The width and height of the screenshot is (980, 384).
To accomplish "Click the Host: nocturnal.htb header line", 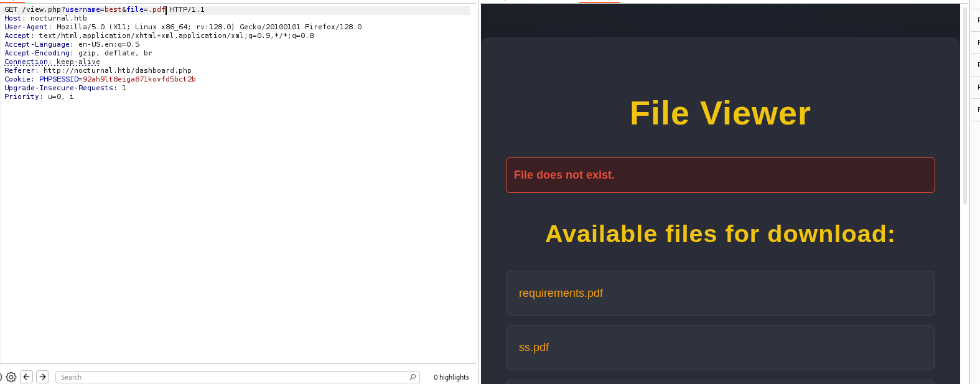I will pos(45,19).
